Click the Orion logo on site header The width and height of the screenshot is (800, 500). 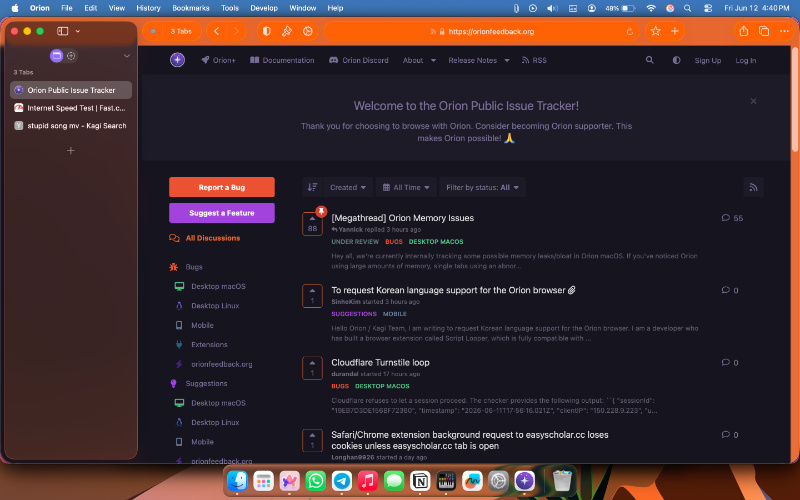pyautogui.click(x=178, y=60)
